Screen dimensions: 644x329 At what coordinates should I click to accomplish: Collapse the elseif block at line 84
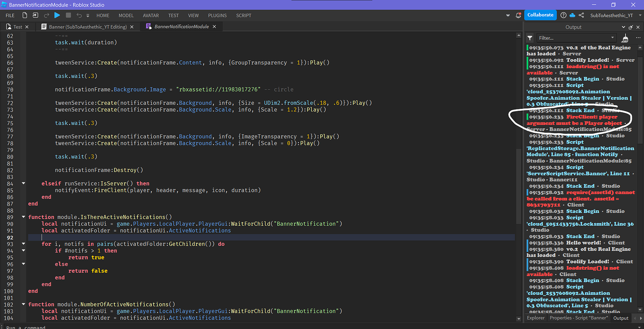[24, 184]
